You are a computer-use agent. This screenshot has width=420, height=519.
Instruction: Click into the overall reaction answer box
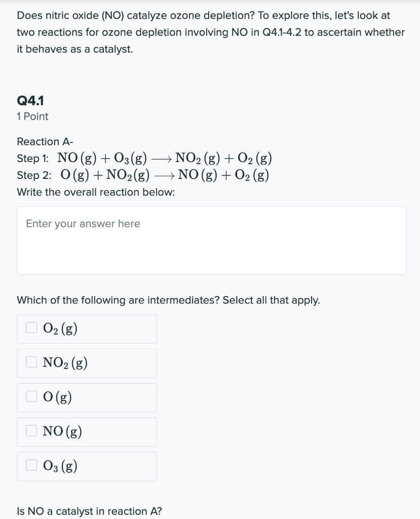(x=211, y=241)
